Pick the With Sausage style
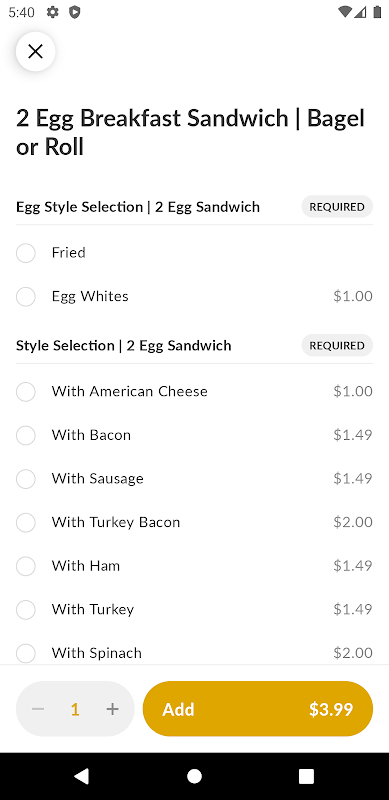This screenshot has height=800, width=389. [x=194, y=479]
